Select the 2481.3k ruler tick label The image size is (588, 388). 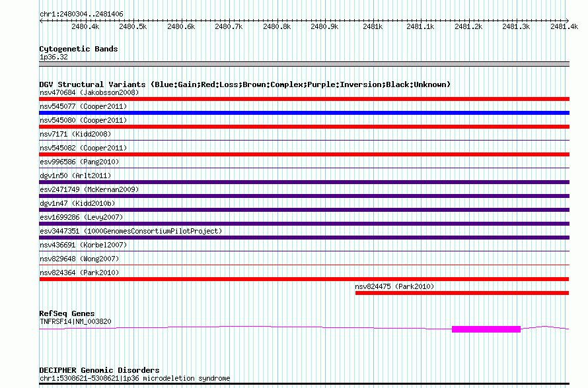pyautogui.click(x=516, y=26)
